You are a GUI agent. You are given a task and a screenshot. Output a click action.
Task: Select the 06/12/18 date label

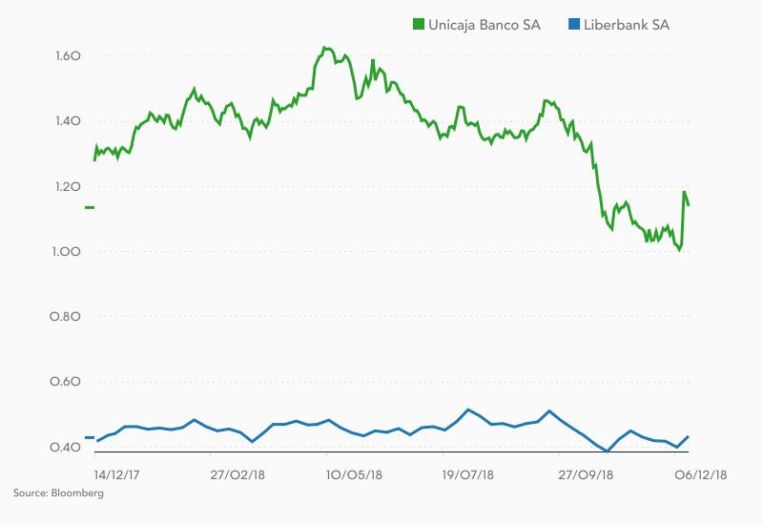(x=700, y=474)
